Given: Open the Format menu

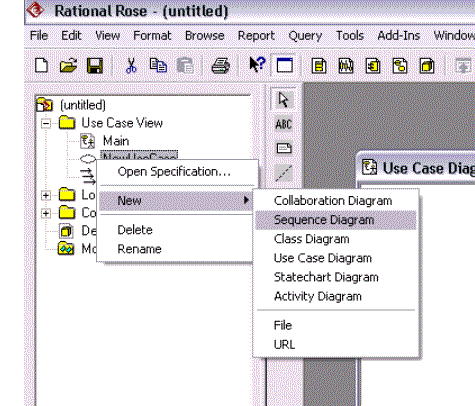Looking at the screenshot, I should pos(152,35).
